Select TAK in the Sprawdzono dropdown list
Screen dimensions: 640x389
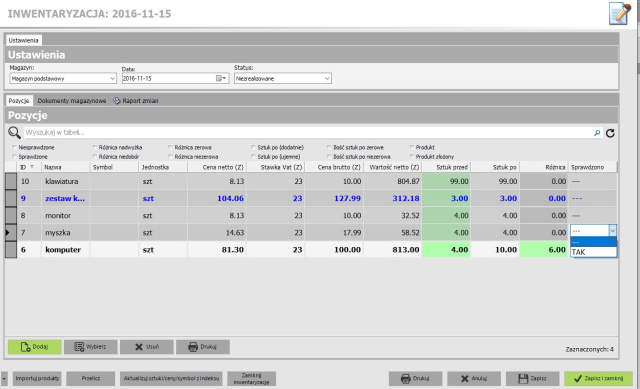tap(593, 252)
